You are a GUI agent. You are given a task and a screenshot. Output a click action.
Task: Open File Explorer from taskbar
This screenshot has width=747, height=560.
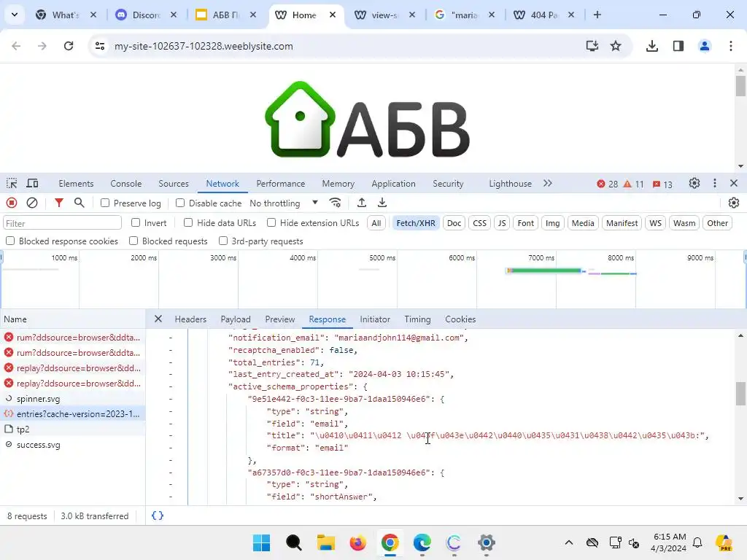point(326,542)
